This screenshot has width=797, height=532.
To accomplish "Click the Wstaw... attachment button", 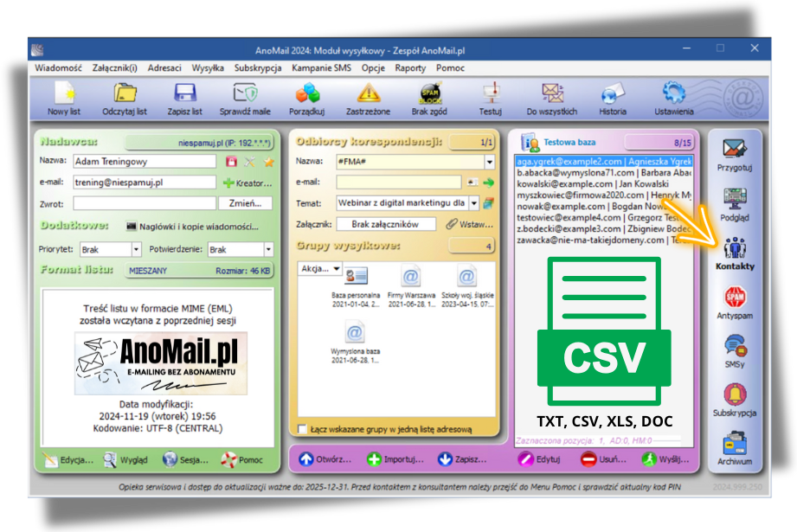I will [469, 224].
